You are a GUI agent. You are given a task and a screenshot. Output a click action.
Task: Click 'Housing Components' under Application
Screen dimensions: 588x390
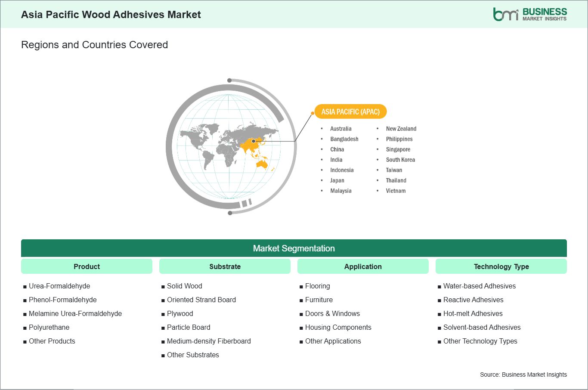(x=338, y=327)
